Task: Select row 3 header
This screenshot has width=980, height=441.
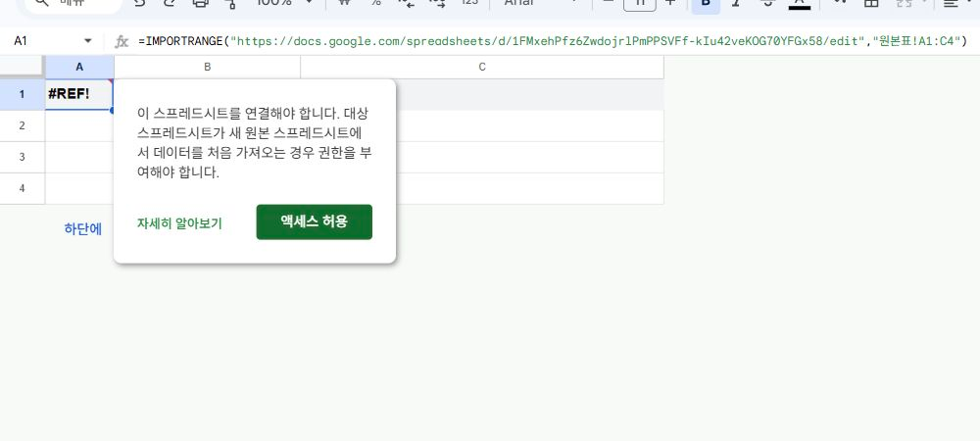Action: pos(22,157)
